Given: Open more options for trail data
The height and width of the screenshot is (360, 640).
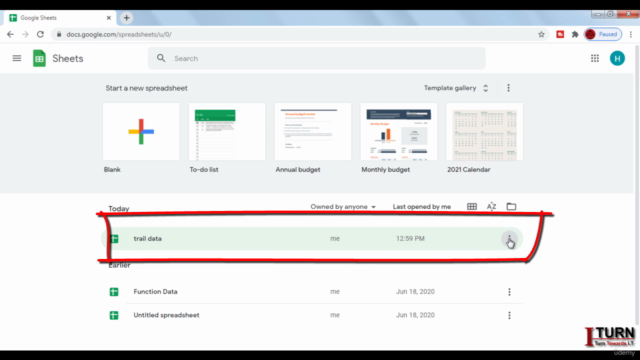Looking at the screenshot, I should click(x=509, y=239).
